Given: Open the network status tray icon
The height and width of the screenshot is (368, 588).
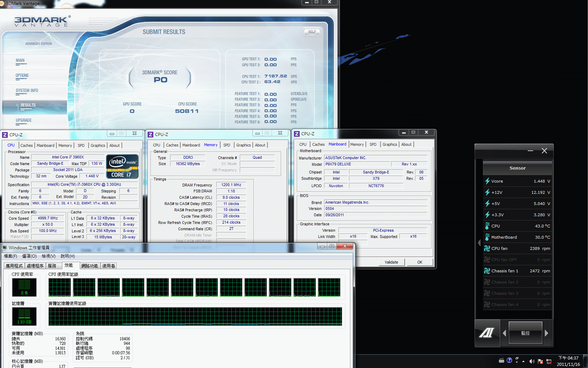Looking at the screenshot, I should (549, 361).
